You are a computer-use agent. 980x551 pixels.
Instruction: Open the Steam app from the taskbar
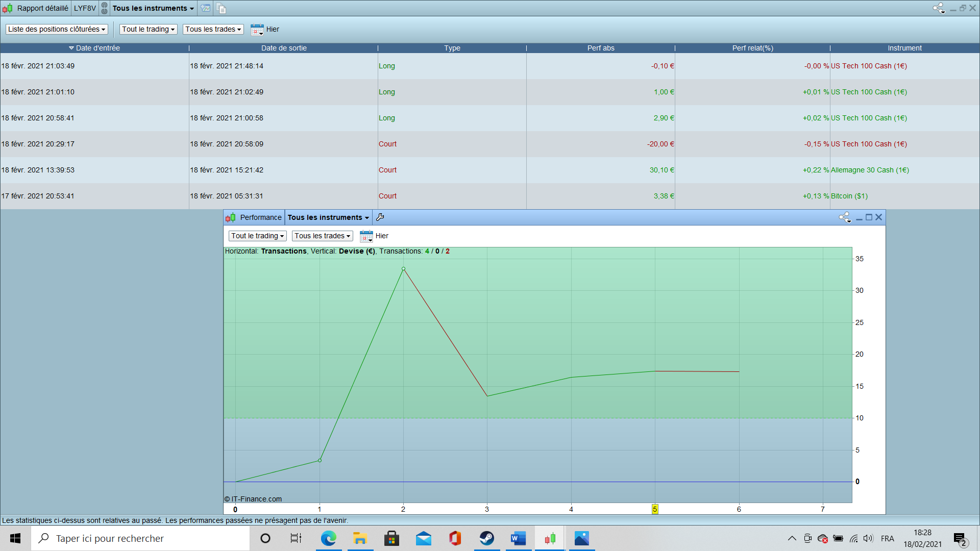pos(486,538)
